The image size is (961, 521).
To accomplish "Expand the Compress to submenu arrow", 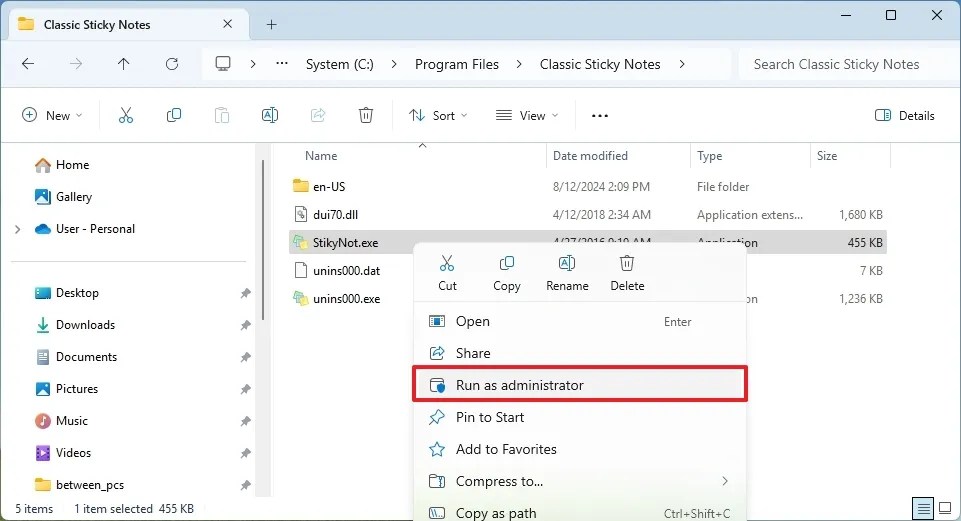I will tap(725, 481).
